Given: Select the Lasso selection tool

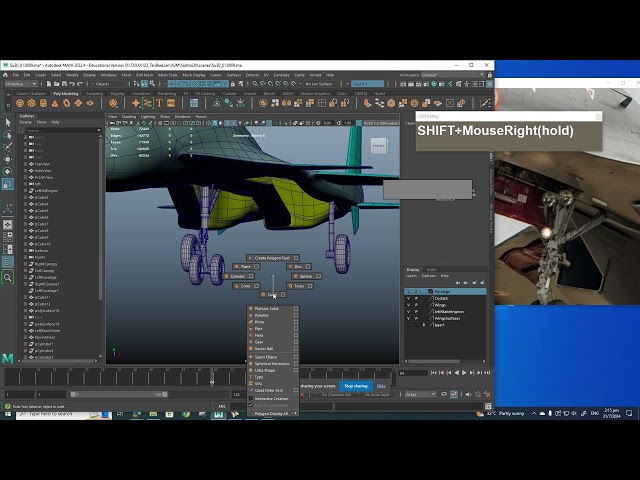Looking at the screenshot, I should (x=8, y=135).
